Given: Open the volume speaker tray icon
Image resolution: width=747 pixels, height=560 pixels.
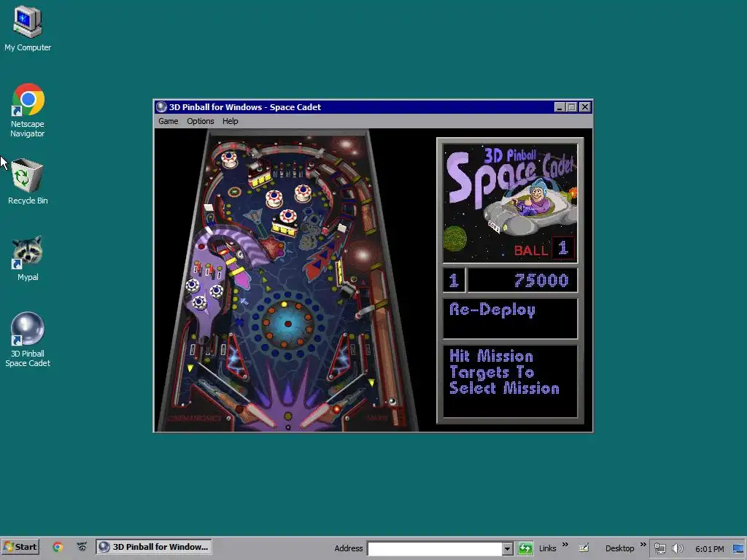Looking at the screenshot, I should 678,548.
